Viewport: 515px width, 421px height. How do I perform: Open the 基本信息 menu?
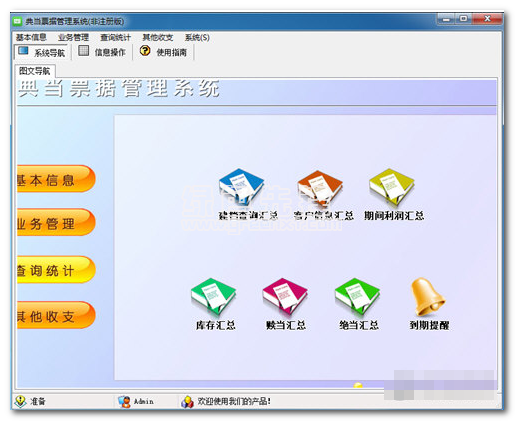click(31, 37)
